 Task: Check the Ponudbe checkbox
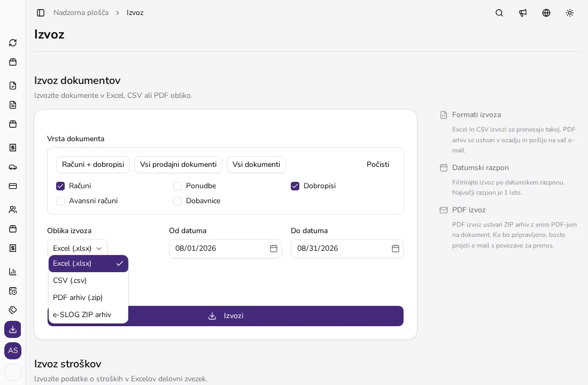pos(177,186)
